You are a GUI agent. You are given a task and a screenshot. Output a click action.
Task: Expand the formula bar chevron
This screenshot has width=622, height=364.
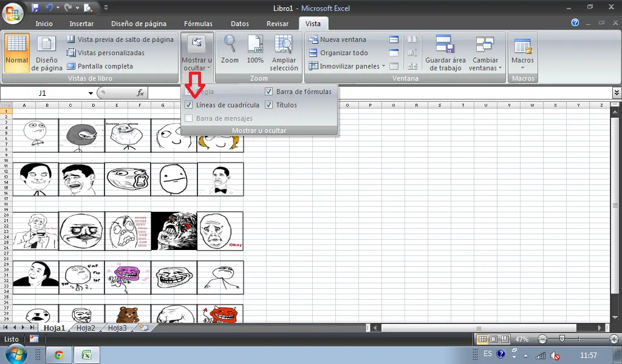tap(617, 93)
